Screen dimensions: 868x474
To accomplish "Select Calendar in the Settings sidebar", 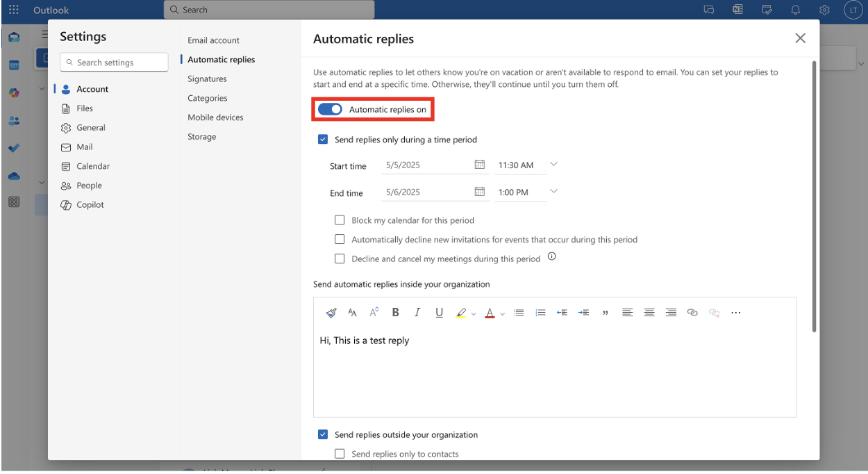I will (x=93, y=166).
